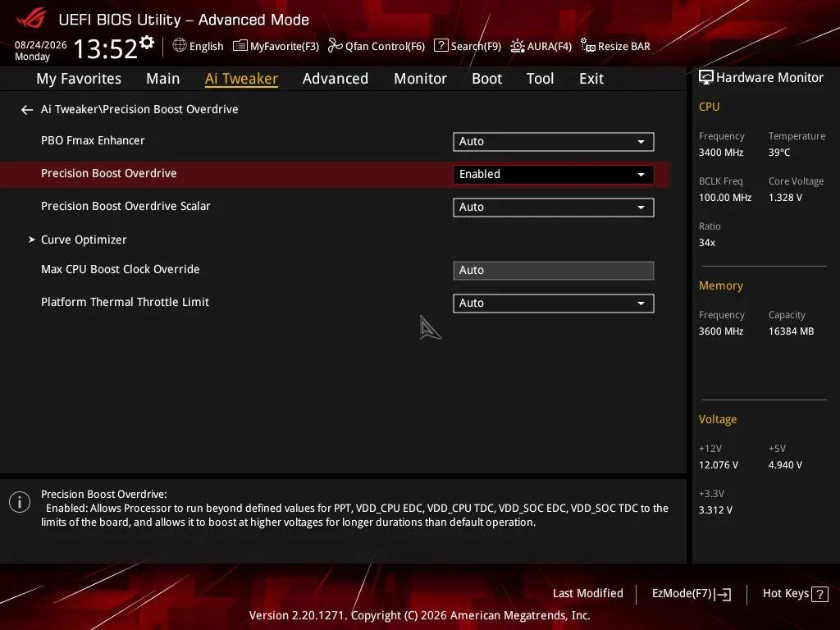
Task: Click the Voltage heading in Hardware Monitor
Action: coord(717,419)
